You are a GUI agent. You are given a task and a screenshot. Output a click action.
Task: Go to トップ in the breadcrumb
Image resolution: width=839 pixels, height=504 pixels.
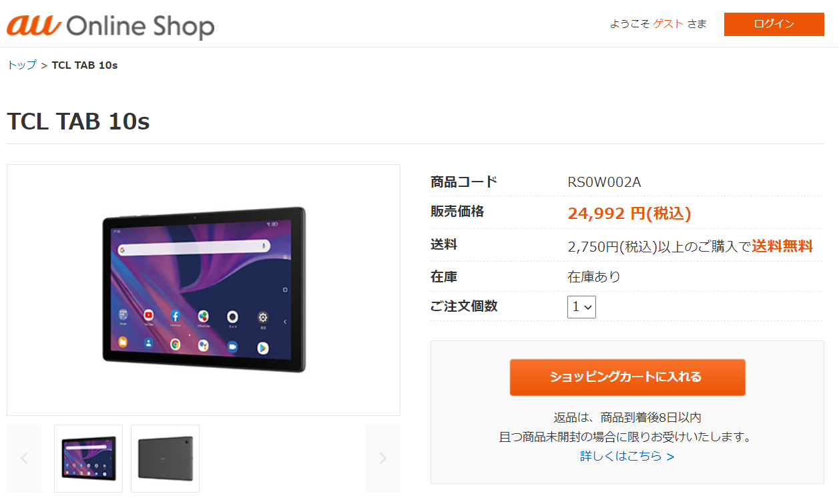click(x=21, y=65)
